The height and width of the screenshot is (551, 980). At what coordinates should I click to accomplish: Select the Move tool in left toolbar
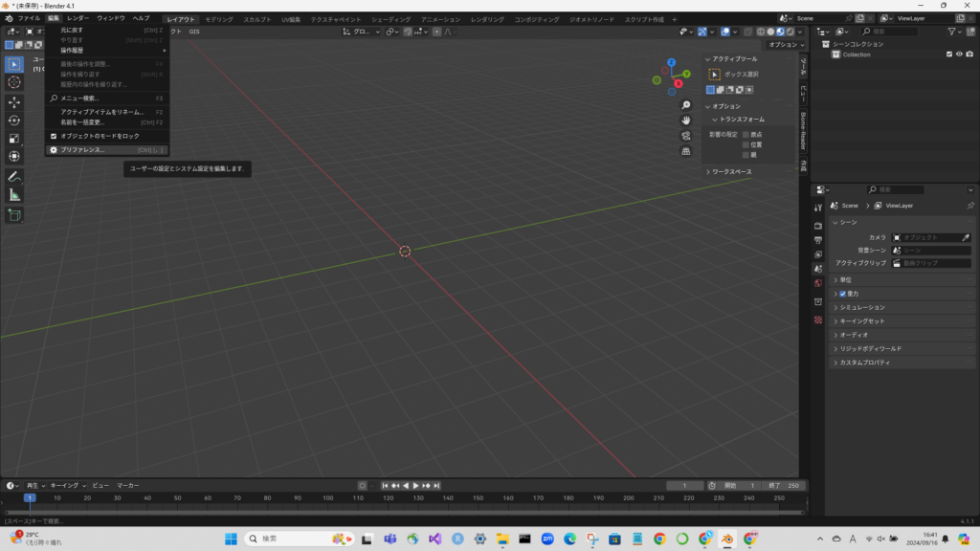(x=14, y=101)
